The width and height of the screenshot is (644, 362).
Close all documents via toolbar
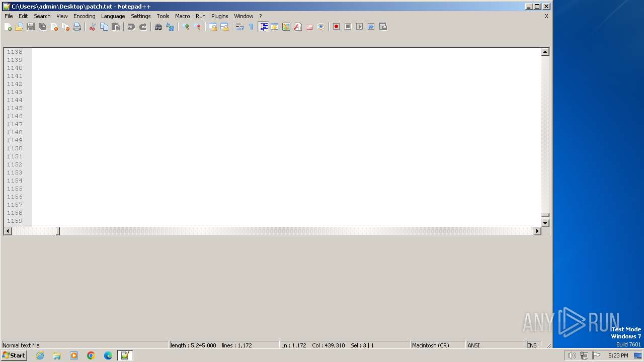[x=65, y=27]
